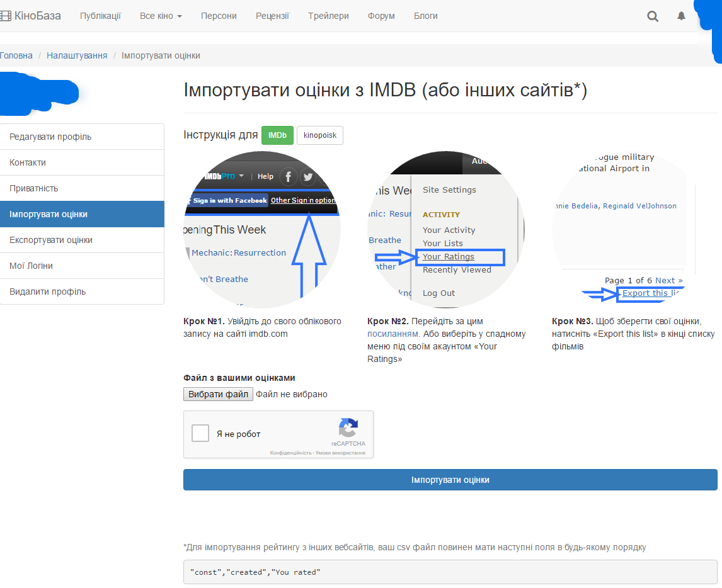Open "Експортувати оцінки" in the sidebar
This screenshot has height=588, width=722.
click(82, 240)
